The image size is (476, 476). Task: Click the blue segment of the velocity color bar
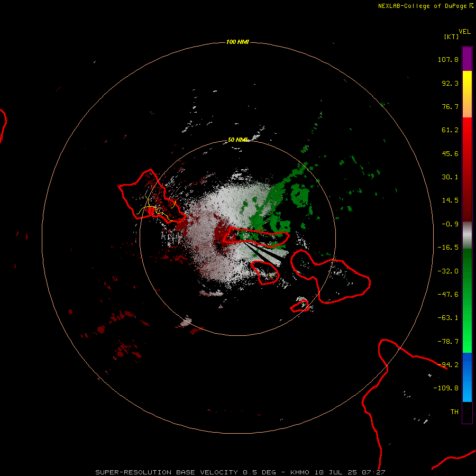pyautogui.click(x=467, y=377)
